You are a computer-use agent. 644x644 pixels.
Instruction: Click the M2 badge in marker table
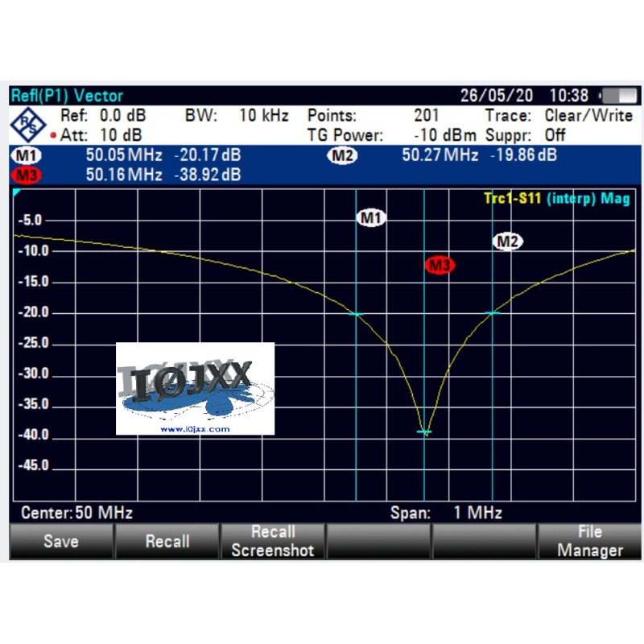pos(342,155)
